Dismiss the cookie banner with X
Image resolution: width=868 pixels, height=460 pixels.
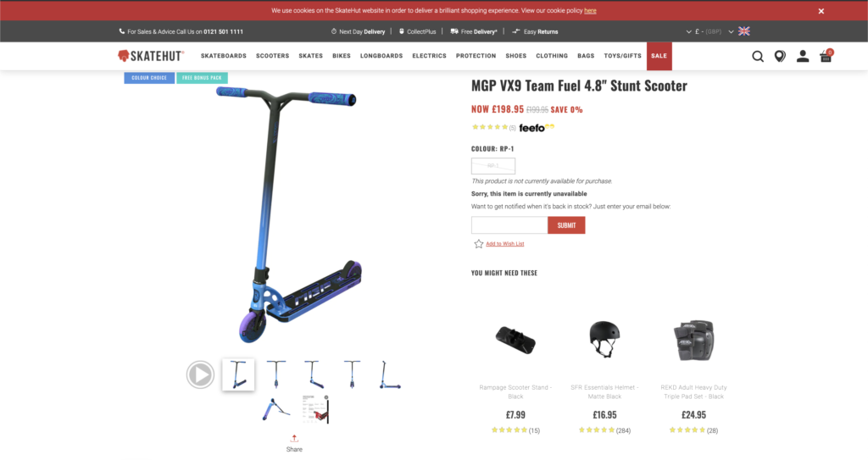pyautogui.click(x=821, y=11)
